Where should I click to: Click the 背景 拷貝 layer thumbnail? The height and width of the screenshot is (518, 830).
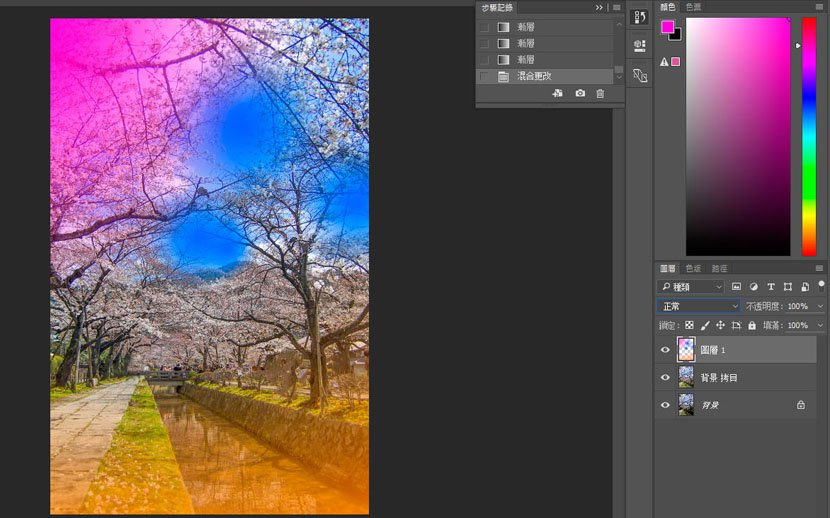[x=686, y=378]
